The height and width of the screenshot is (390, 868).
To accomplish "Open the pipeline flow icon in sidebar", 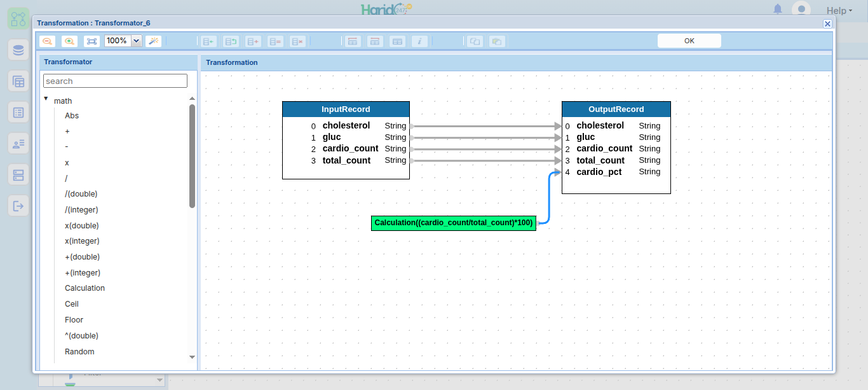I will pyautogui.click(x=18, y=18).
